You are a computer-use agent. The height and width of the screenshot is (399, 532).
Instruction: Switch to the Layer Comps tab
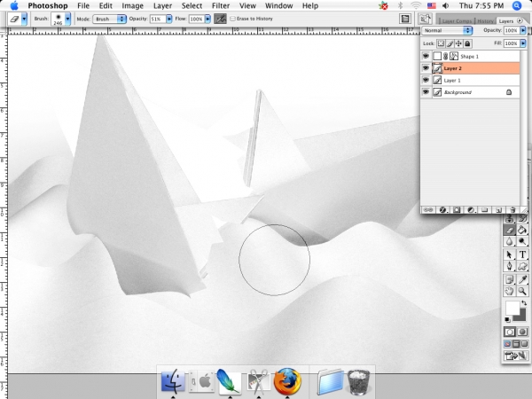(x=457, y=21)
